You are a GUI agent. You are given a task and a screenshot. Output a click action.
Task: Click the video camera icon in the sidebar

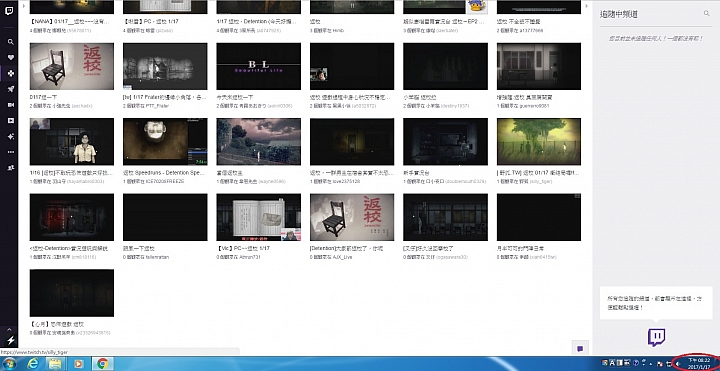(x=11, y=105)
